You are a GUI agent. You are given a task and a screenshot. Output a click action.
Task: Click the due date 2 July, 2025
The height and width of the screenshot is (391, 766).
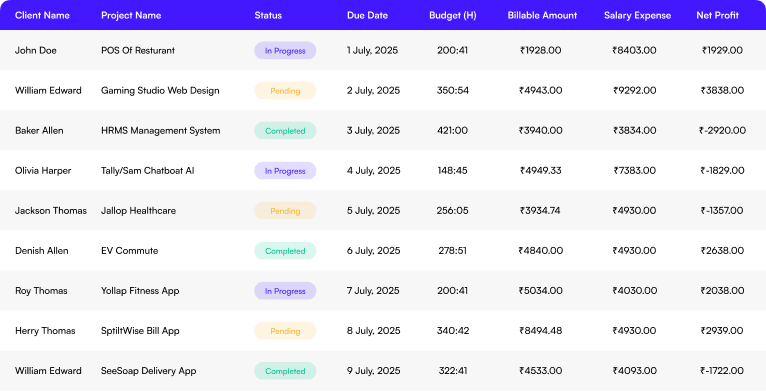[373, 90]
